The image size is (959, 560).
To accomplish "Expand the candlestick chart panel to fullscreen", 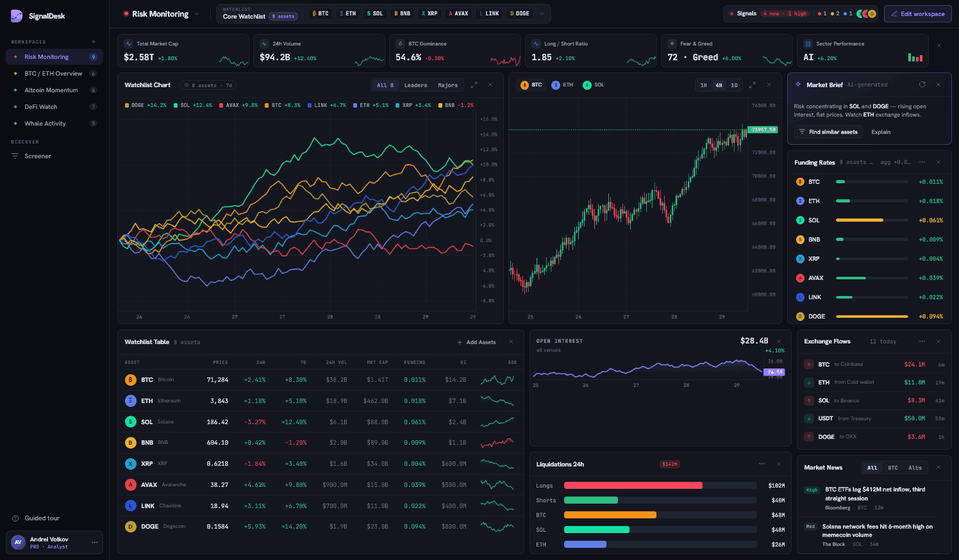I will pyautogui.click(x=752, y=85).
